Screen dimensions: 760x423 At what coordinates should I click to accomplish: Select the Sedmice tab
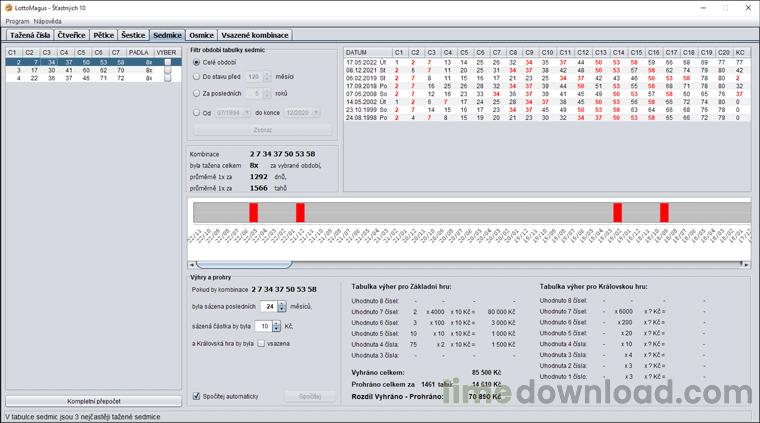pyautogui.click(x=167, y=35)
